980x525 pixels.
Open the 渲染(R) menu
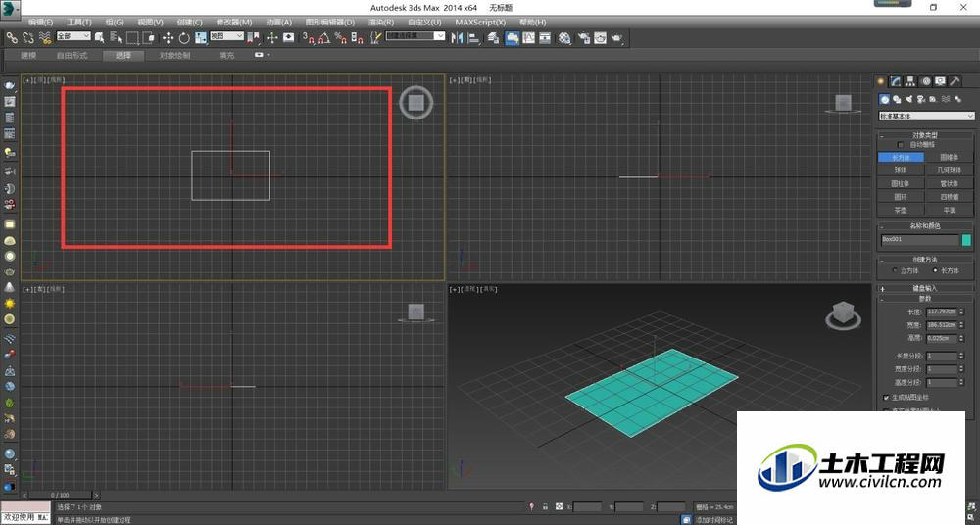381,22
